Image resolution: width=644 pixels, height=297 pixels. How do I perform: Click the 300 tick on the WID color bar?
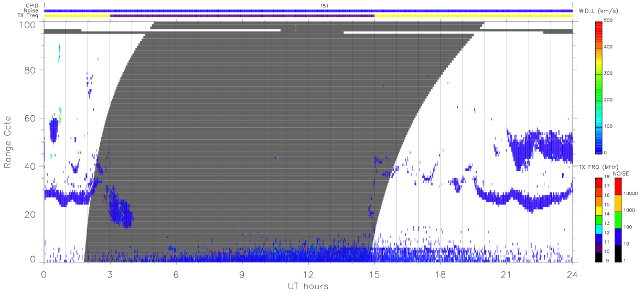point(609,73)
